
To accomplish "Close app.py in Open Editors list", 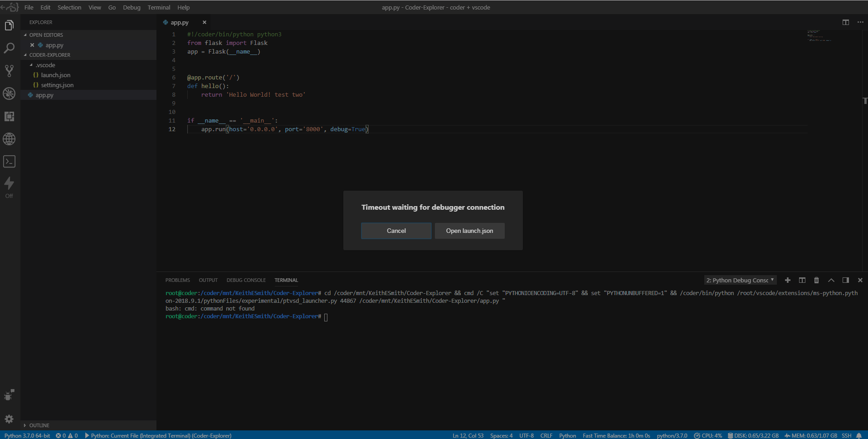I will click(32, 45).
